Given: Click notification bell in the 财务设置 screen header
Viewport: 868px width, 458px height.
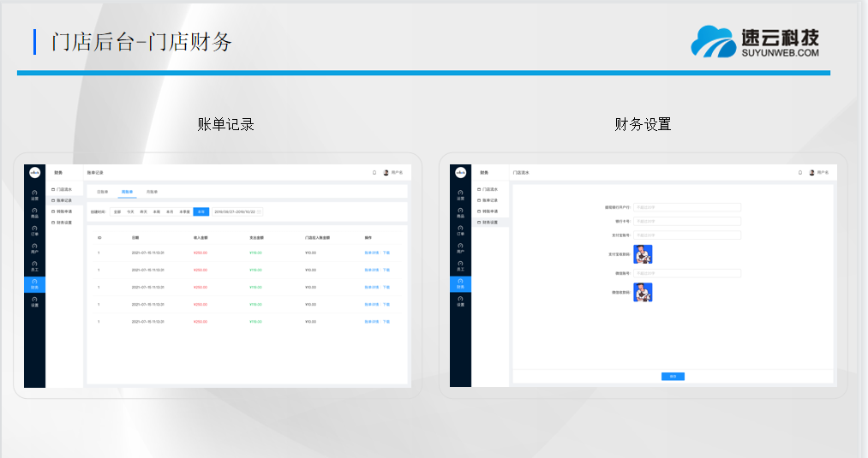Looking at the screenshot, I should 800,172.
